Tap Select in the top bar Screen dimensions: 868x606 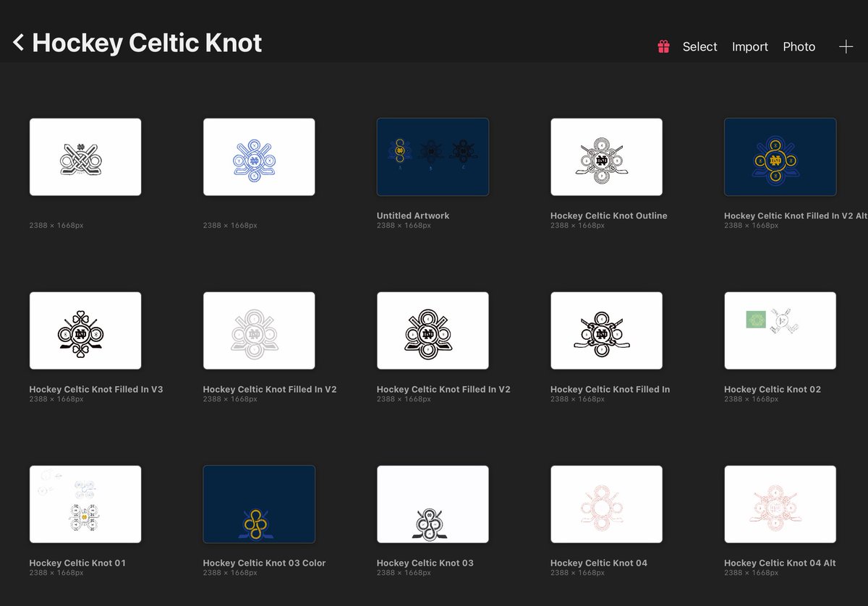pyautogui.click(x=699, y=47)
